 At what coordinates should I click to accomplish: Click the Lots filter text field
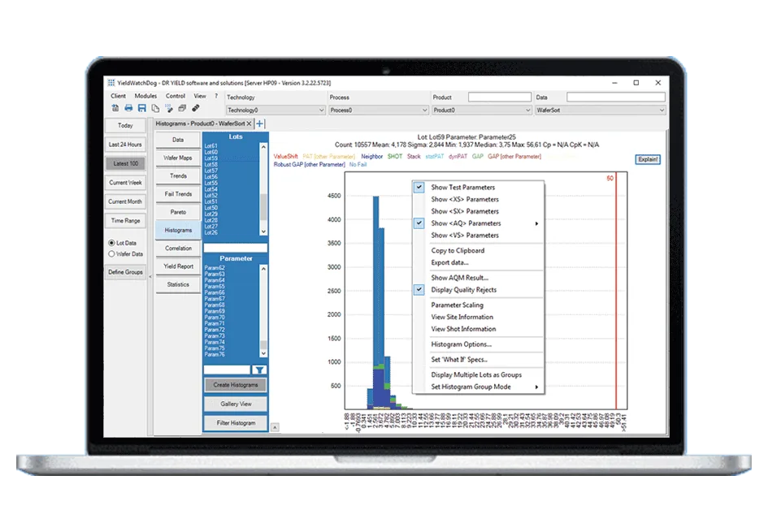(x=235, y=249)
